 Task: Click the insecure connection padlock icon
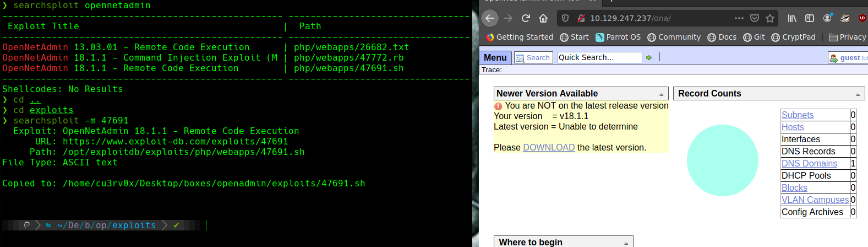click(581, 18)
